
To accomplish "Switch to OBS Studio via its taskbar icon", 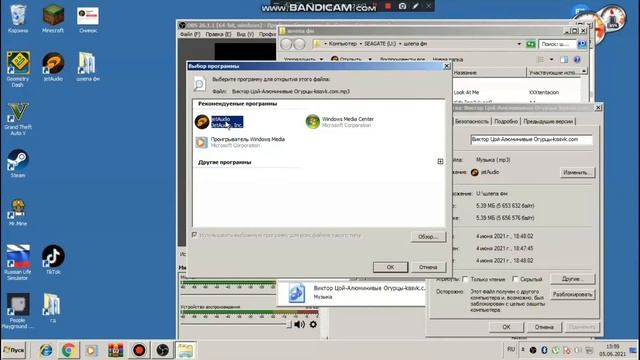I will 162,350.
